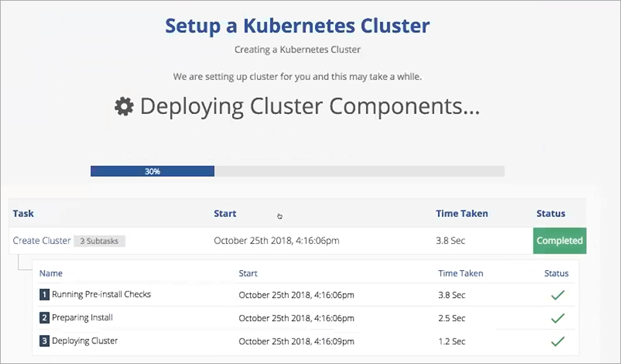
Task: Click Create Cluster start time 4:16:06pm
Action: point(276,240)
